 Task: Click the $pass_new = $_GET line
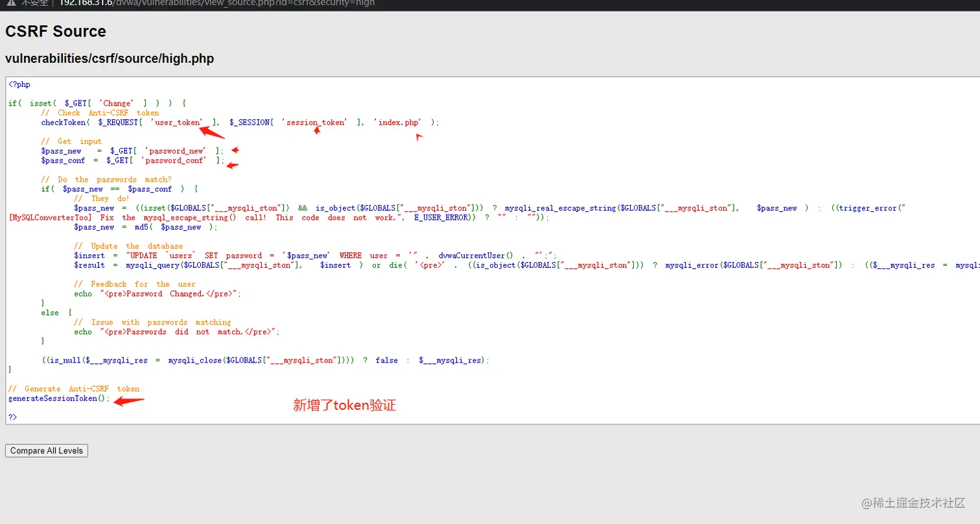coord(132,151)
